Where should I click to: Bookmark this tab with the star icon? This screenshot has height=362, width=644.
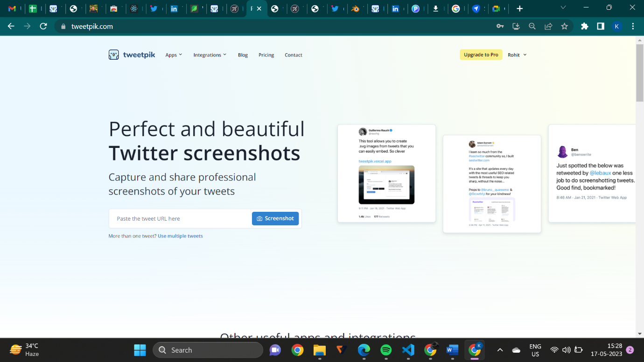[564, 27]
